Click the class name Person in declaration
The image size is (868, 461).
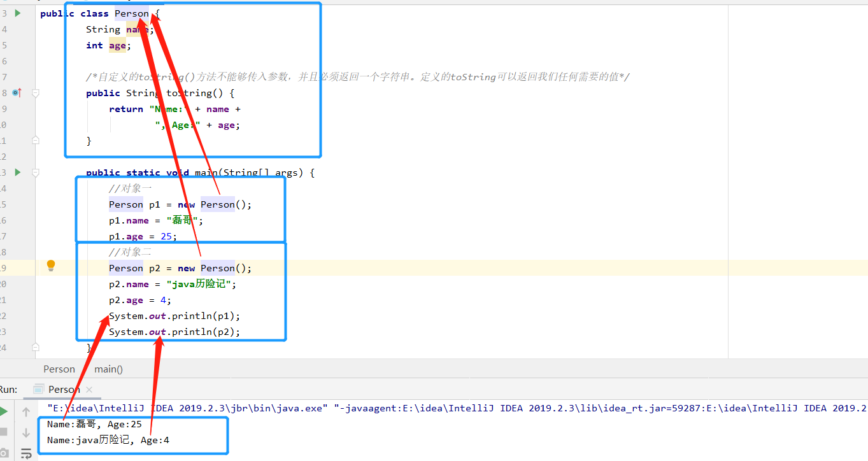(x=132, y=13)
